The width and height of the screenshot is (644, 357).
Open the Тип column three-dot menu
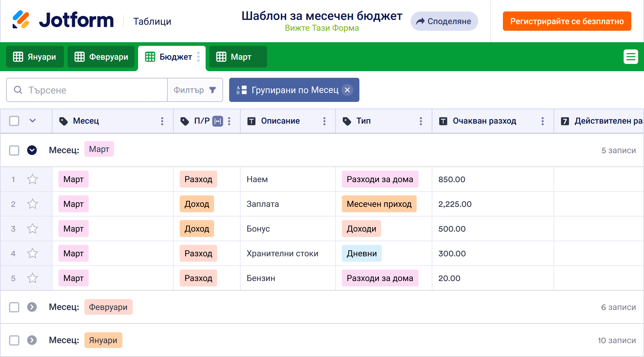click(x=421, y=121)
